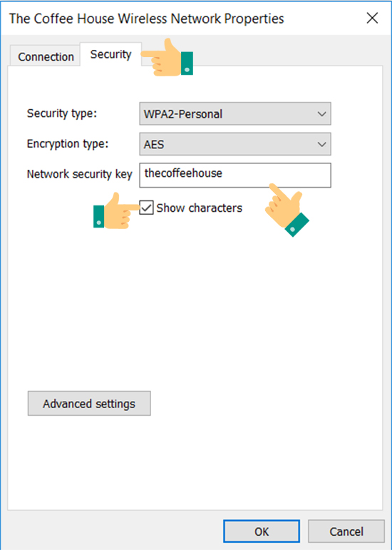
Task: Tick the Show characters checkbox
Action: pos(146,208)
